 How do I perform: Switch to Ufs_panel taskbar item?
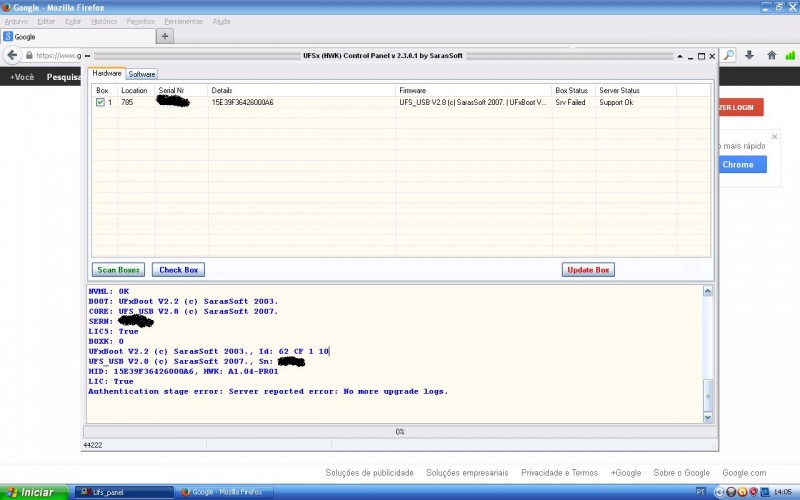(124, 492)
